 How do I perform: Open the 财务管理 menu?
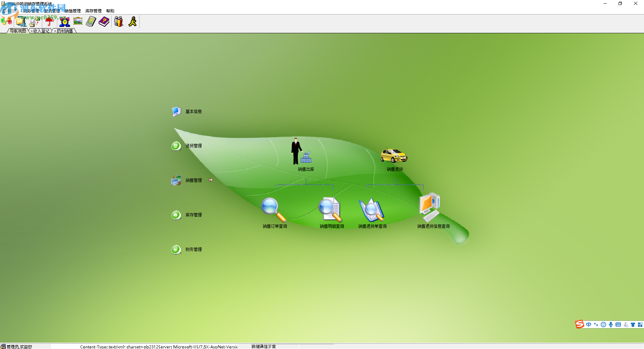coord(31,11)
